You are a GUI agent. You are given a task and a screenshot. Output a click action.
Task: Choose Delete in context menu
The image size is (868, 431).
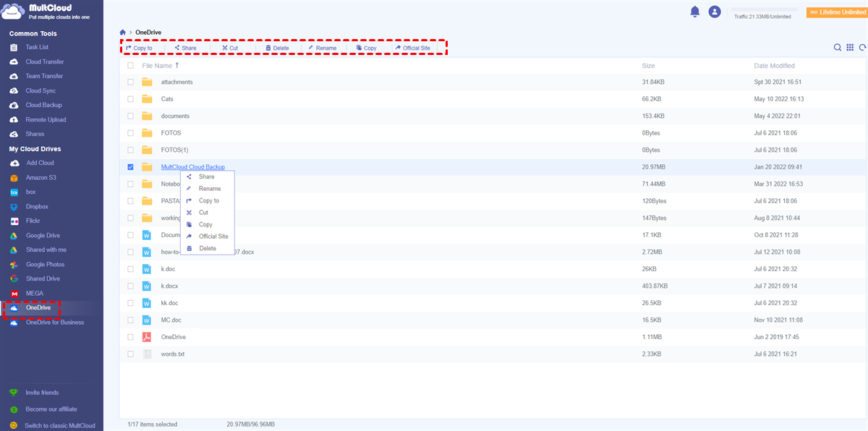coord(208,248)
